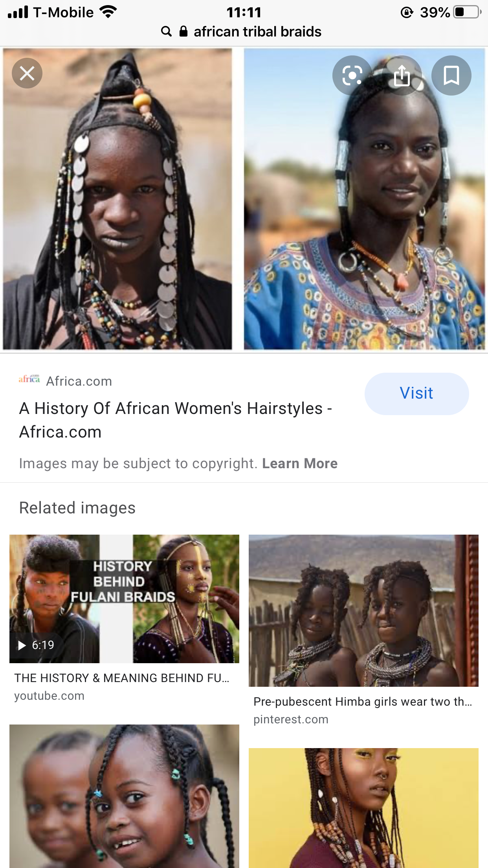Open 'A History Of African Women's Hairstyles' title

176,420
